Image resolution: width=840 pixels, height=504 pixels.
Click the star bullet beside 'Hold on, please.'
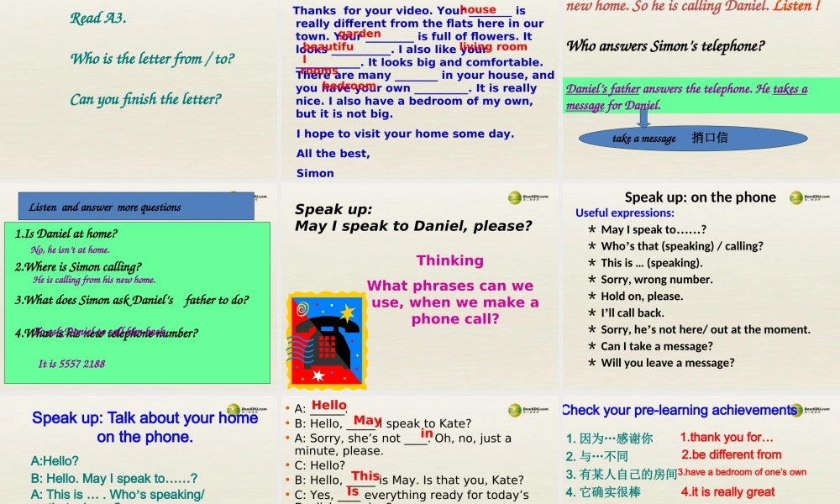click(592, 296)
